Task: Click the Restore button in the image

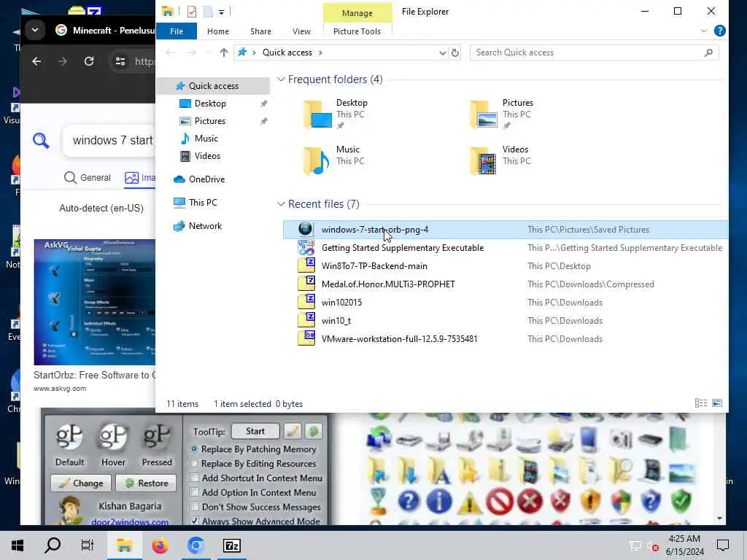Action: 146,483
